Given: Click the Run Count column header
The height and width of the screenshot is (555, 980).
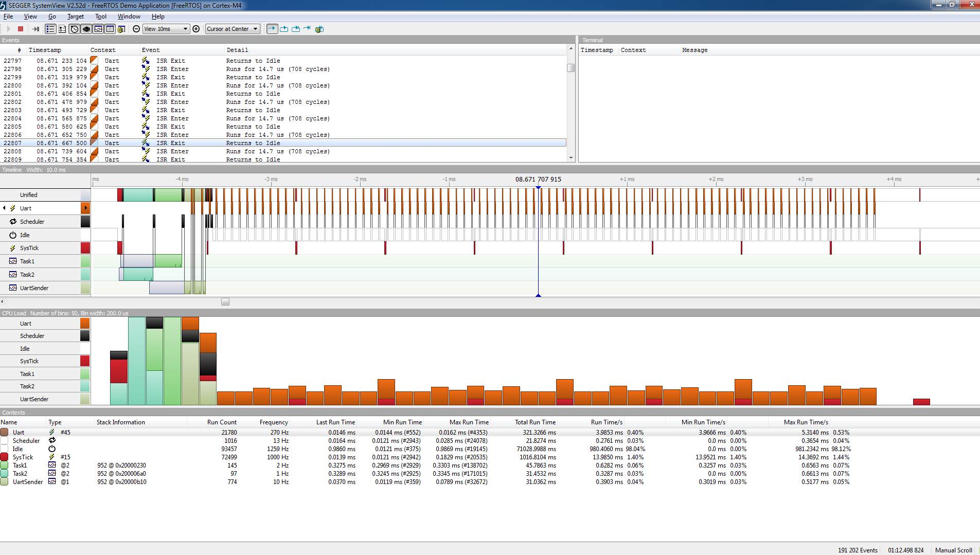Looking at the screenshot, I should click(x=222, y=422).
